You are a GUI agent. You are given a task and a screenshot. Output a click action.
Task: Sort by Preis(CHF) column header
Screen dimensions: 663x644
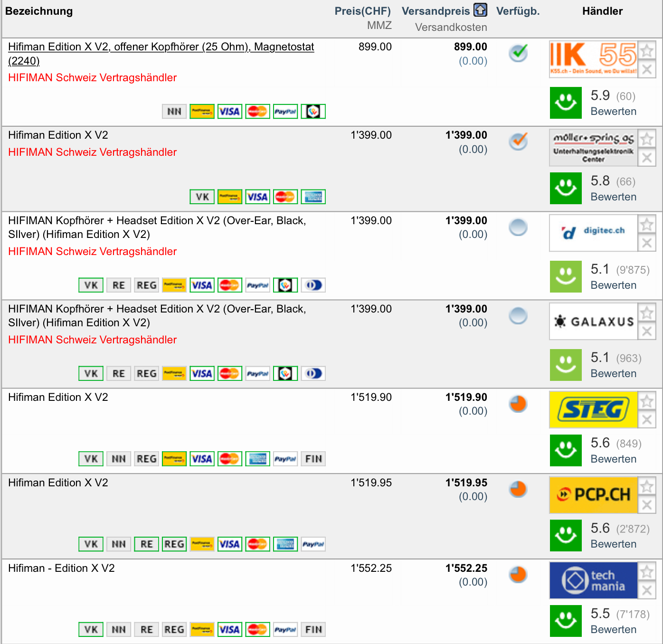(362, 11)
